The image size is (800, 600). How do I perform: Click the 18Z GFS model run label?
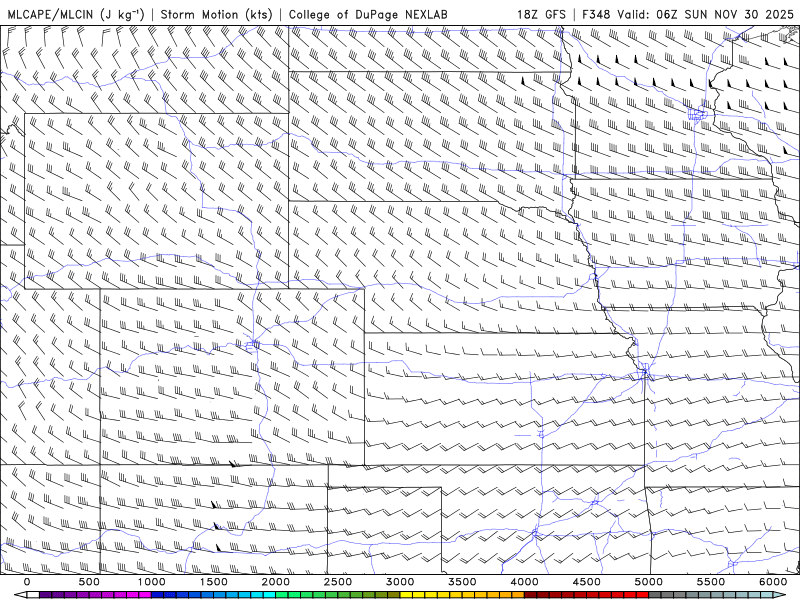541,14
